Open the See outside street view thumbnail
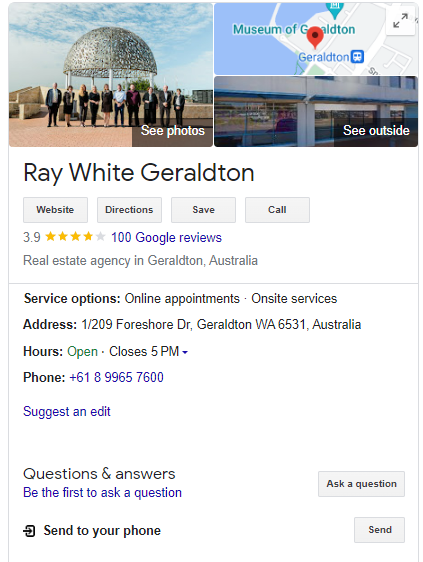Viewport: 423px width, 562px height. coord(316,111)
